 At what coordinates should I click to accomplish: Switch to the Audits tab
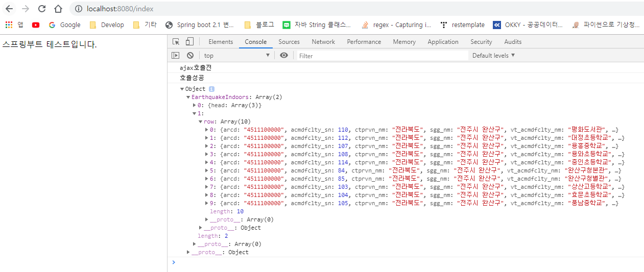pyautogui.click(x=513, y=42)
